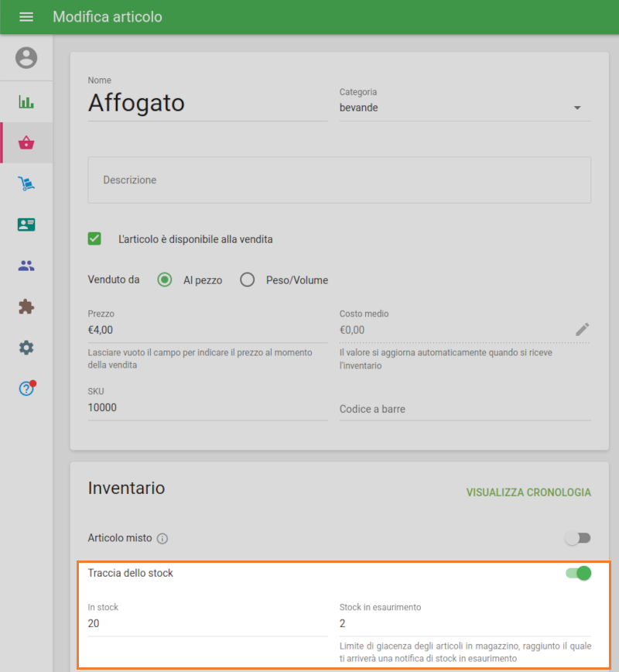Edit Costo medio using the pencil icon
This screenshot has width=619, height=672.
tap(583, 329)
